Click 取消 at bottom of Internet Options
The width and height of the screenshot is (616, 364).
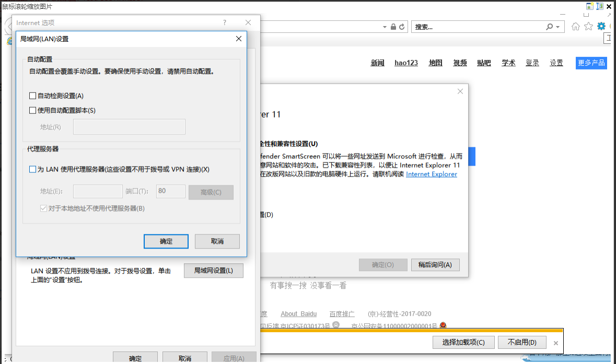(185, 357)
